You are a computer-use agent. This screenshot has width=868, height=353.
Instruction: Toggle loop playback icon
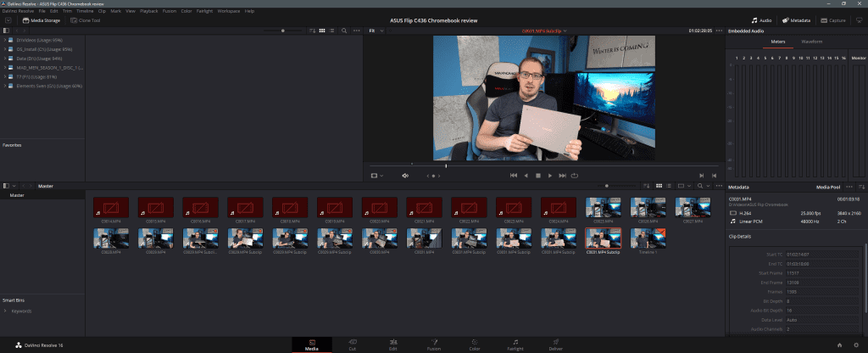pyautogui.click(x=575, y=176)
